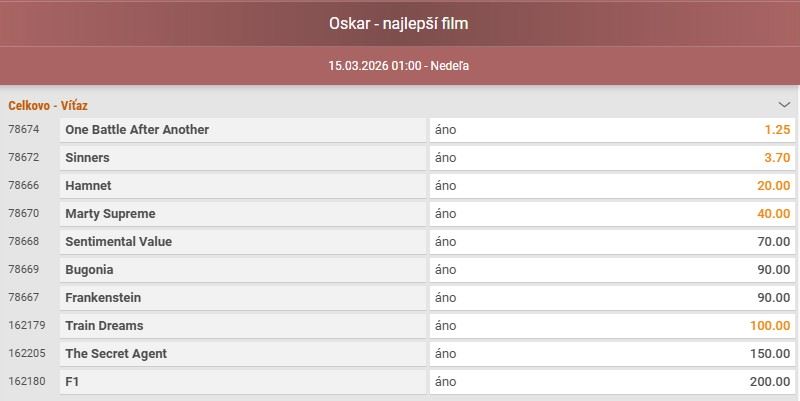Bet on Sentimental Value at 70.00

[x=612, y=242]
